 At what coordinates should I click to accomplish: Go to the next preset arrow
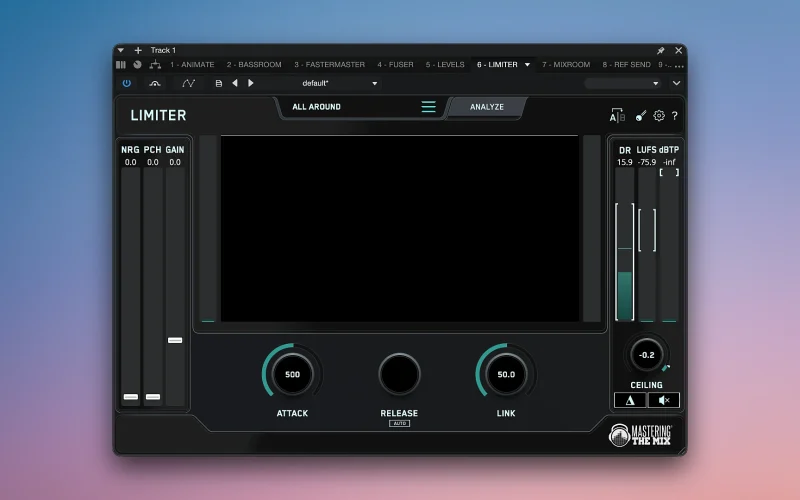[x=251, y=83]
